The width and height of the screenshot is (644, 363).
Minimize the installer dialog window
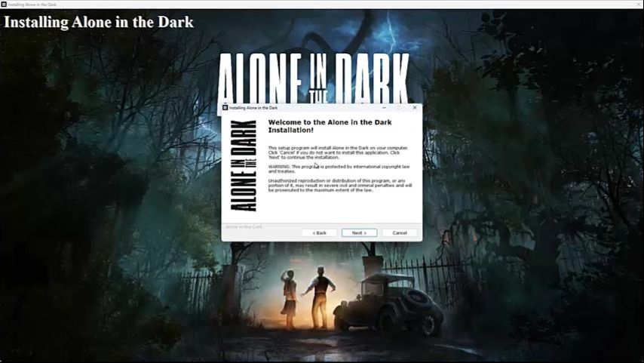click(x=384, y=107)
